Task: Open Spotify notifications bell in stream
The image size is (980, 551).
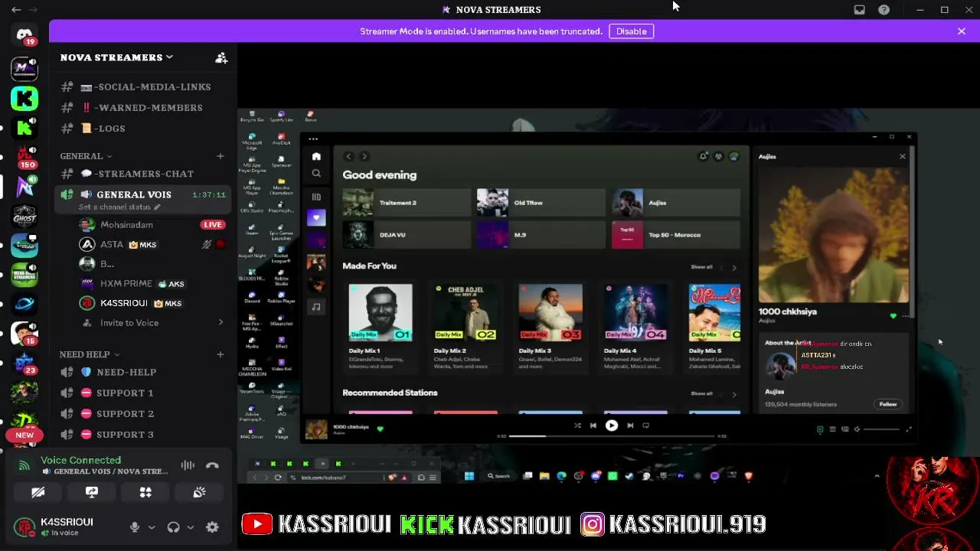Action: (703, 156)
